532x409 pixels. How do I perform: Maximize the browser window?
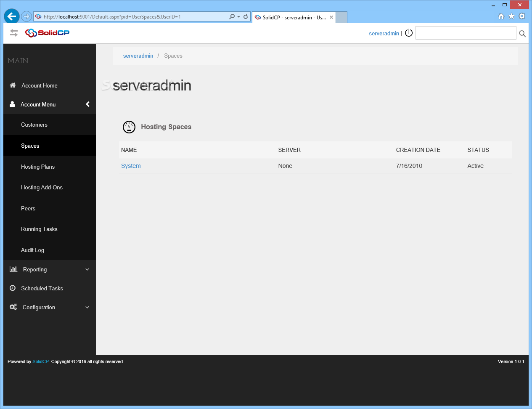(x=505, y=5)
